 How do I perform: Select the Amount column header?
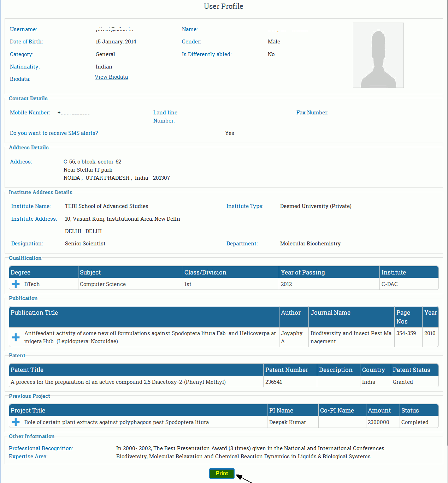[379, 411]
